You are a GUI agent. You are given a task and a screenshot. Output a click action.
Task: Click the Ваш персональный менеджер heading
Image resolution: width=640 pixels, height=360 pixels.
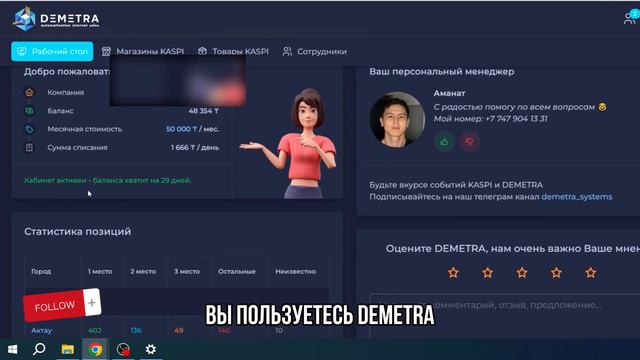pyautogui.click(x=442, y=71)
